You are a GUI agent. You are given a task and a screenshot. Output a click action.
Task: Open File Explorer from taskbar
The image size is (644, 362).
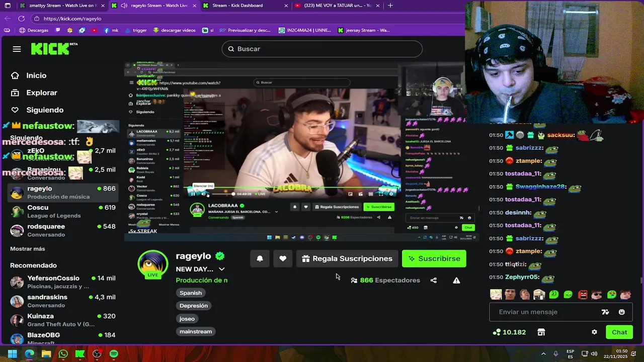(x=46, y=354)
